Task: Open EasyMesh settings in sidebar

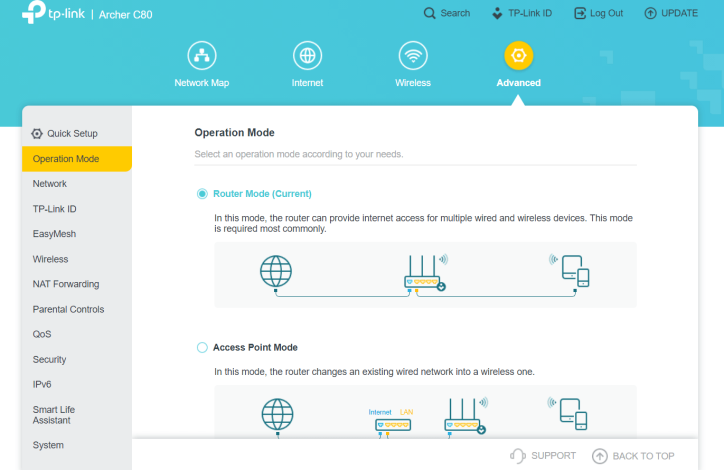Action: tap(55, 234)
